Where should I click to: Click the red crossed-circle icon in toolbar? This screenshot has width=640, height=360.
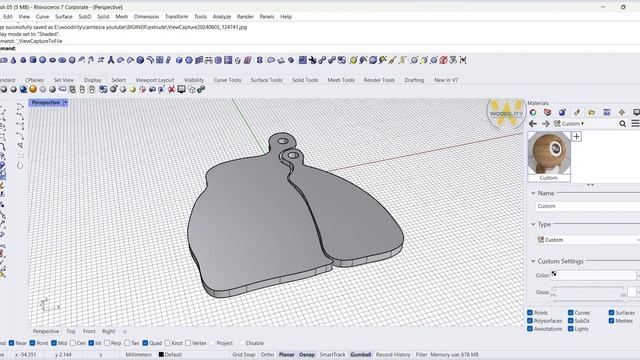click(x=444, y=60)
